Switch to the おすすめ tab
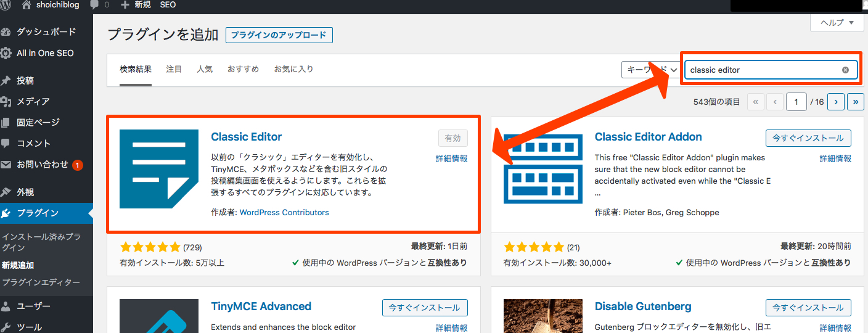868x333 pixels. [x=243, y=69]
